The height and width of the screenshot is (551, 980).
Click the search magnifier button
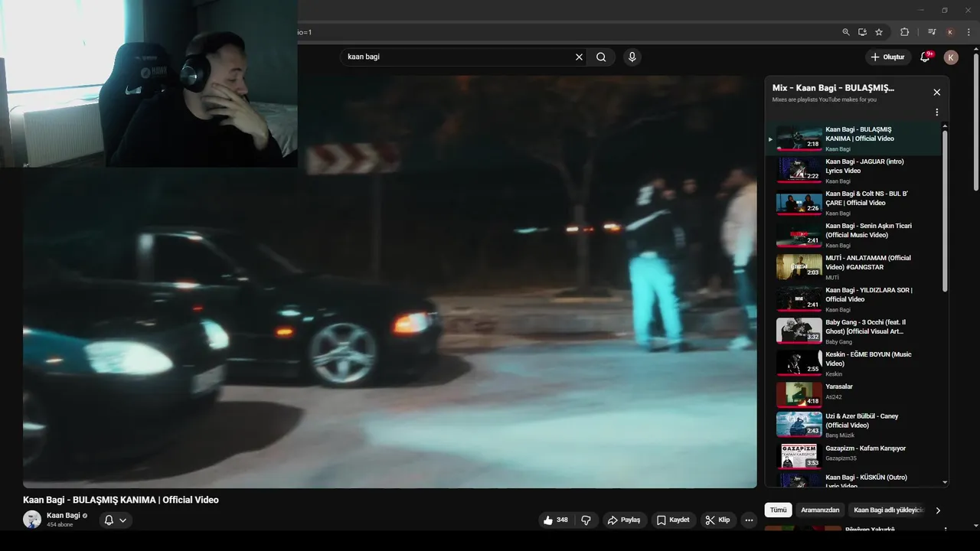[x=601, y=57]
